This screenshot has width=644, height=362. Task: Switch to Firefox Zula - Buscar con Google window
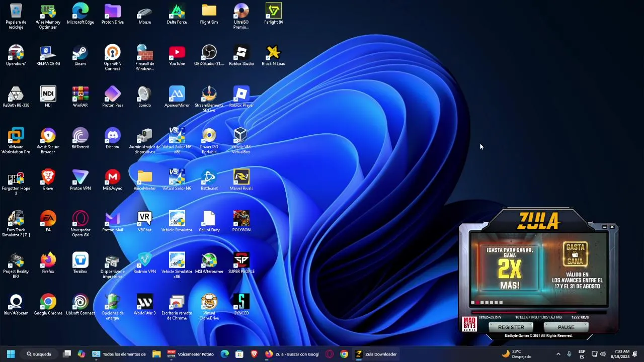click(292, 354)
